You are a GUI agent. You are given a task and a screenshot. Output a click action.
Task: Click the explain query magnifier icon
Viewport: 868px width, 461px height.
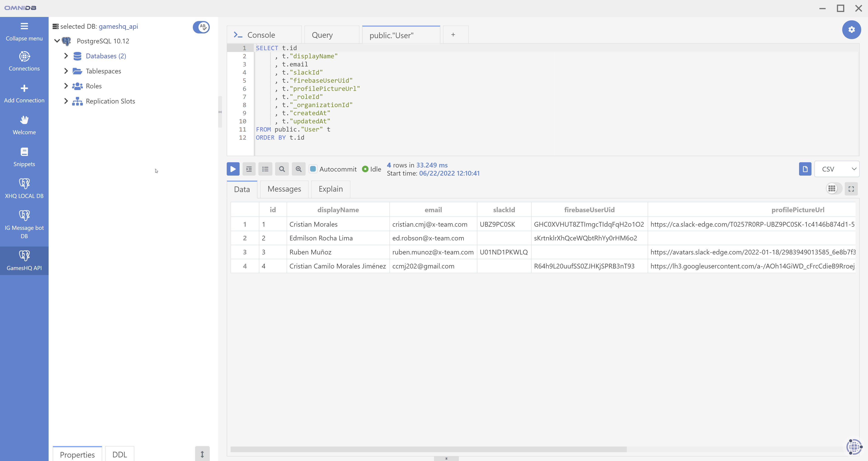click(282, 169)
